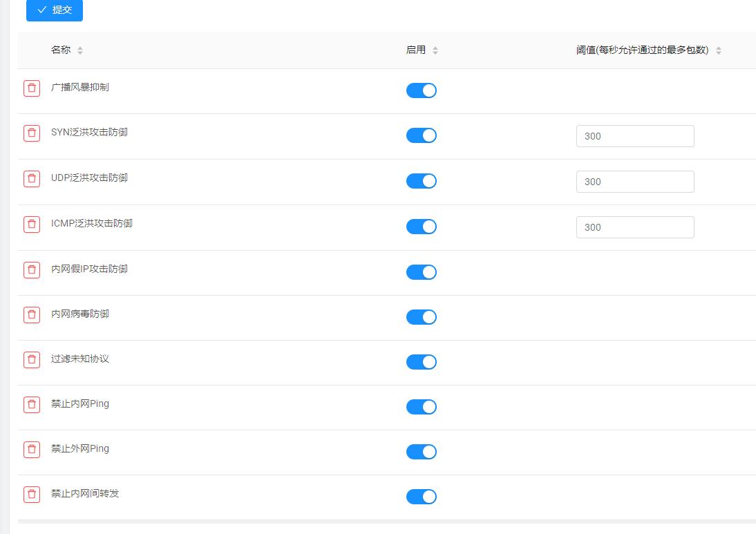The height and width of the screenshot is (534, 756).
Task: Sort by the 启用 column
Action: (x=435, y=50)
